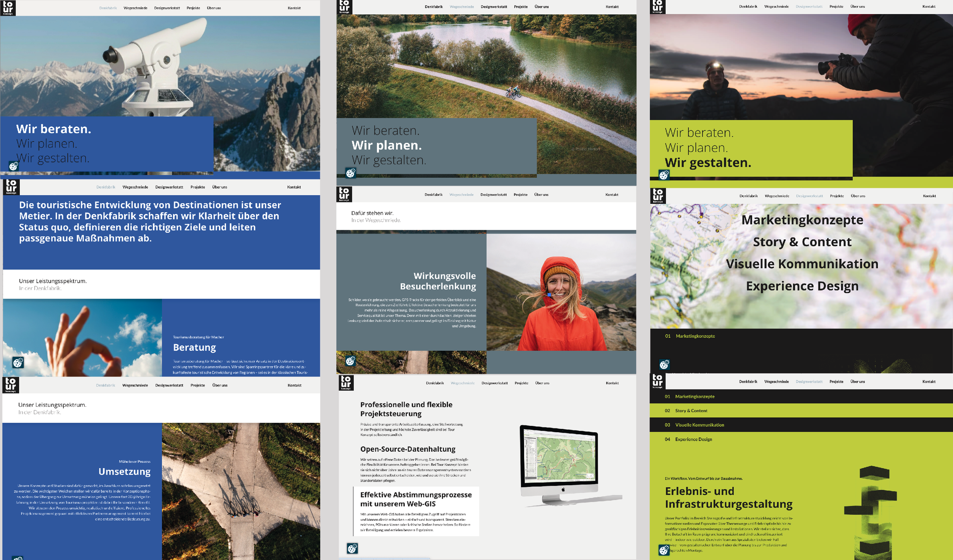
Task: Click Kontakt on the Projektsteuerung page nav
Action: pos(612,383)
